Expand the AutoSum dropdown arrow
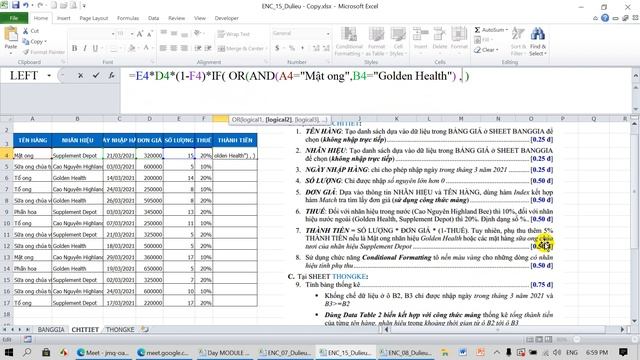 pyautogui.click(x=507, y=30)
